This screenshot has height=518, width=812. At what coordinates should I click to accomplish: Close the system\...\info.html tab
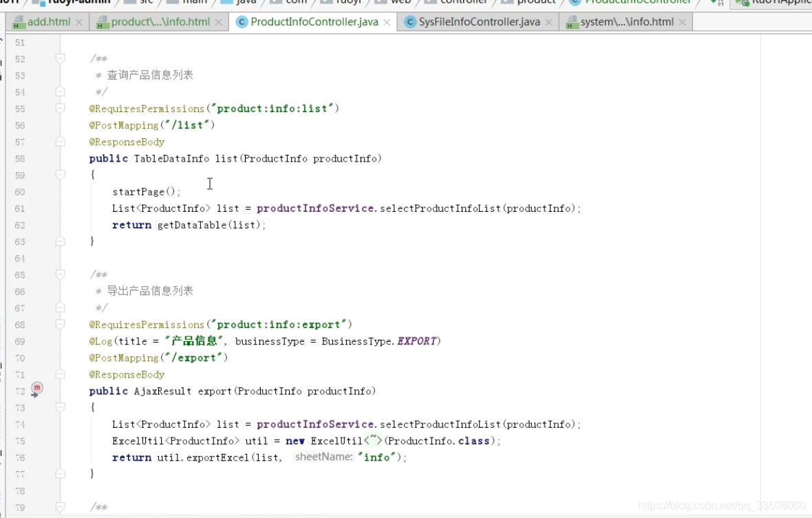(683, 22)
